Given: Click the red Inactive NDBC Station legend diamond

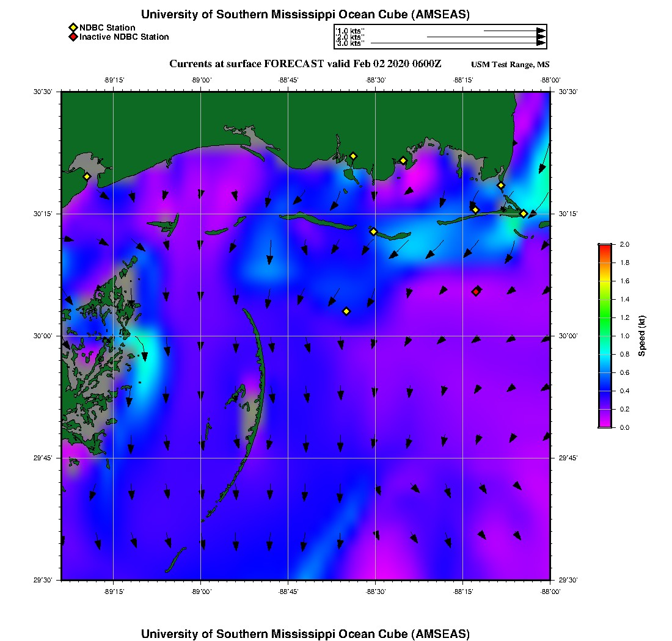Looking at the screenshot, I should (73, 37).
